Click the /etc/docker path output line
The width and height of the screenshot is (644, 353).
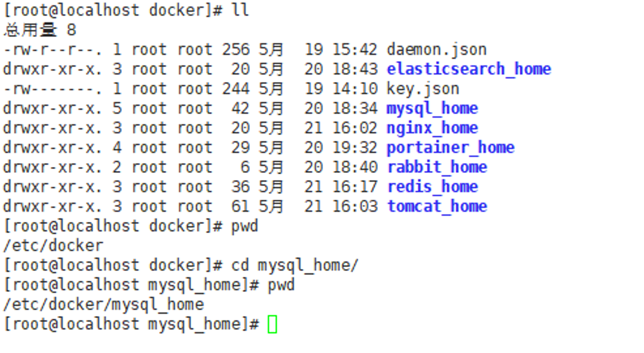(x=53, y=246)
